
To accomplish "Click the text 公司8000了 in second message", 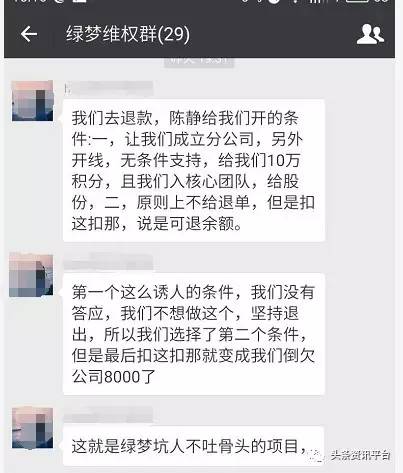I will 113,377.
